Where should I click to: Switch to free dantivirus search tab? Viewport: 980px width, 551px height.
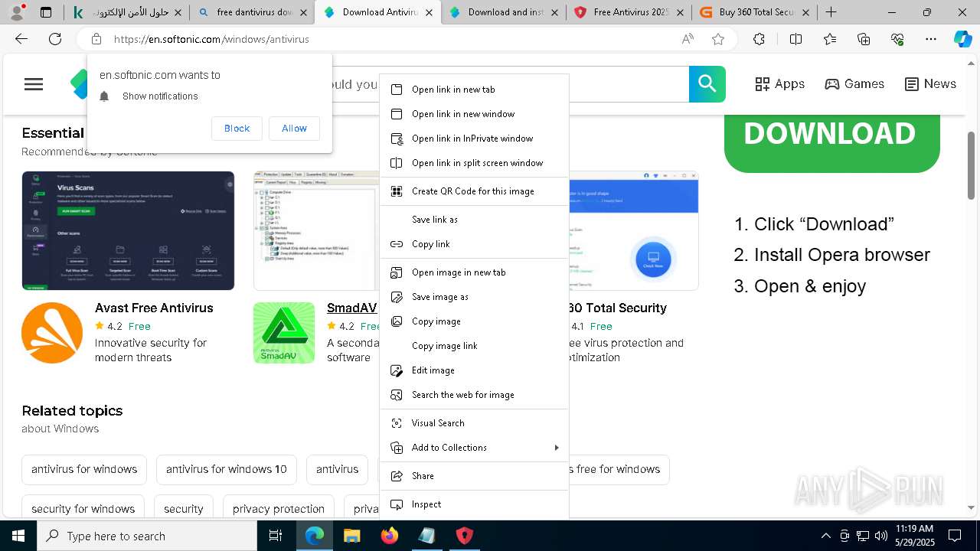252,12
